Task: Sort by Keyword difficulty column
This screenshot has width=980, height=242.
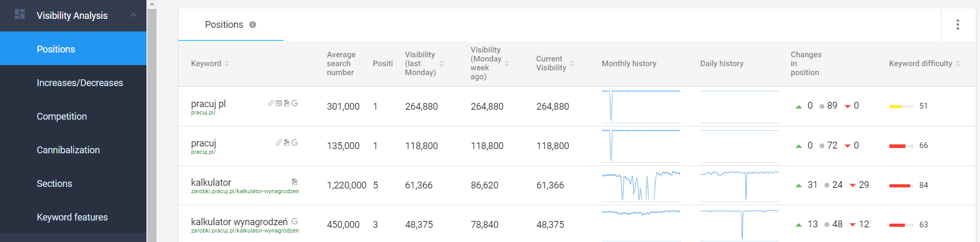Action: tap(958, 64)
